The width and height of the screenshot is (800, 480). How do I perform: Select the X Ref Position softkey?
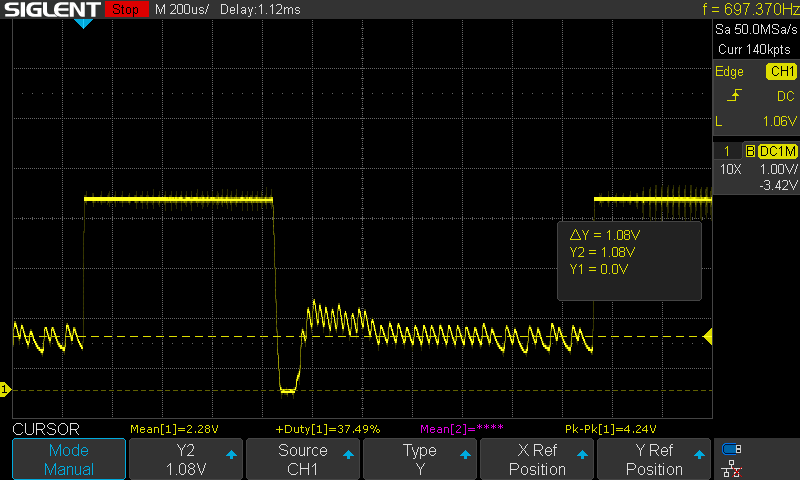537,460
